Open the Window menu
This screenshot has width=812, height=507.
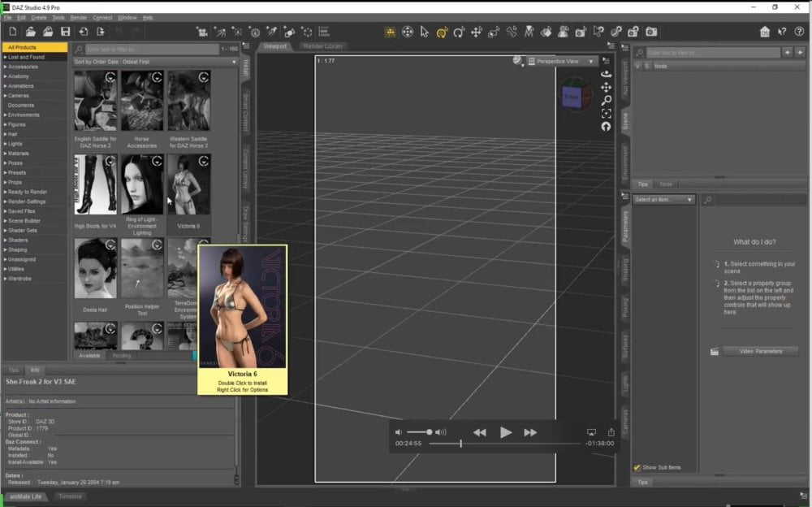[127, 18]
